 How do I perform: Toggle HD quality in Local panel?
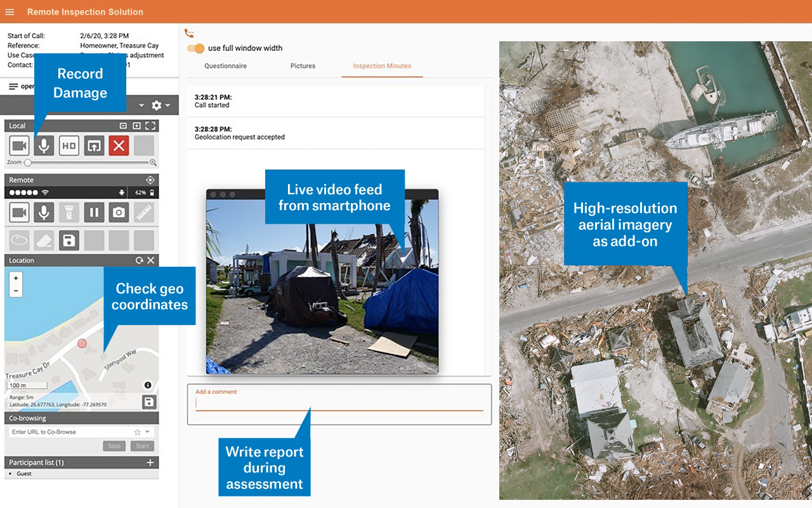69,145
